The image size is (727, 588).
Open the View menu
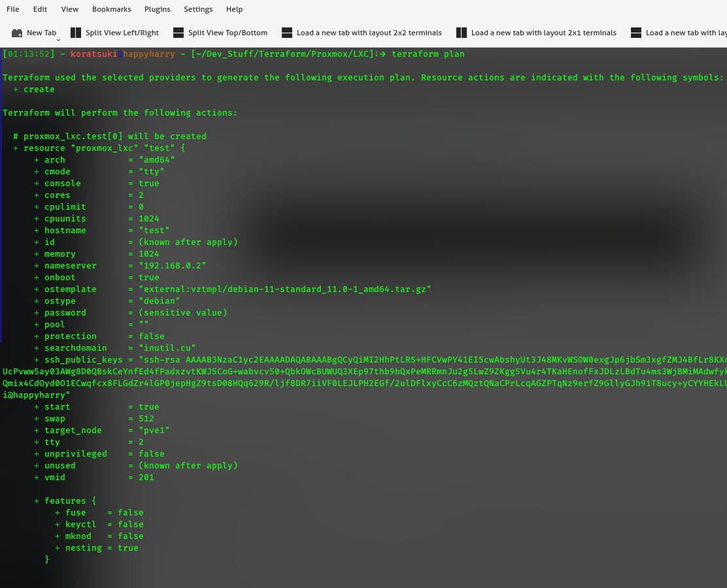[69, 9]
